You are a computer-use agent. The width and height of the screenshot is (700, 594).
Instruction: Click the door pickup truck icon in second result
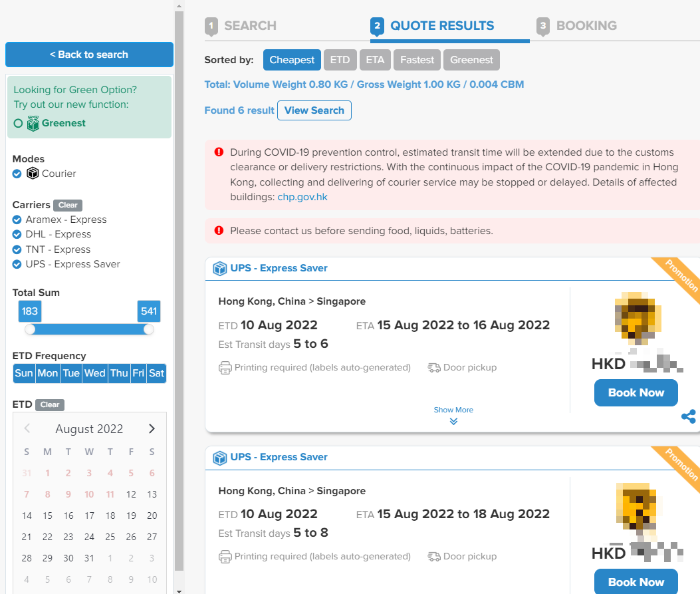(x=434, y=557)
